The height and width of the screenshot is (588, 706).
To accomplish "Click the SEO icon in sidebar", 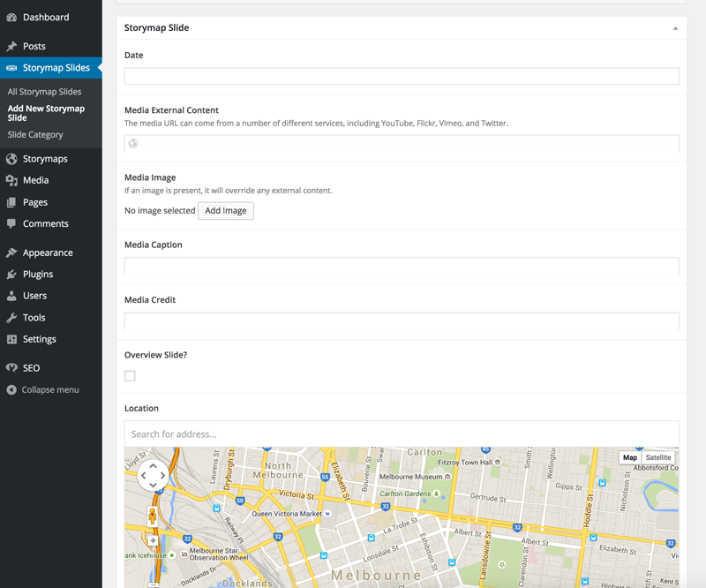I will (x=11, y=368).
